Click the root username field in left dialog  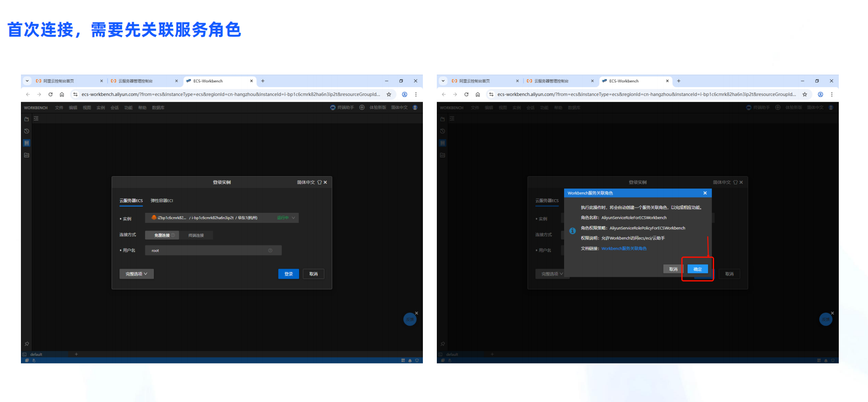[x=213, y=250]
